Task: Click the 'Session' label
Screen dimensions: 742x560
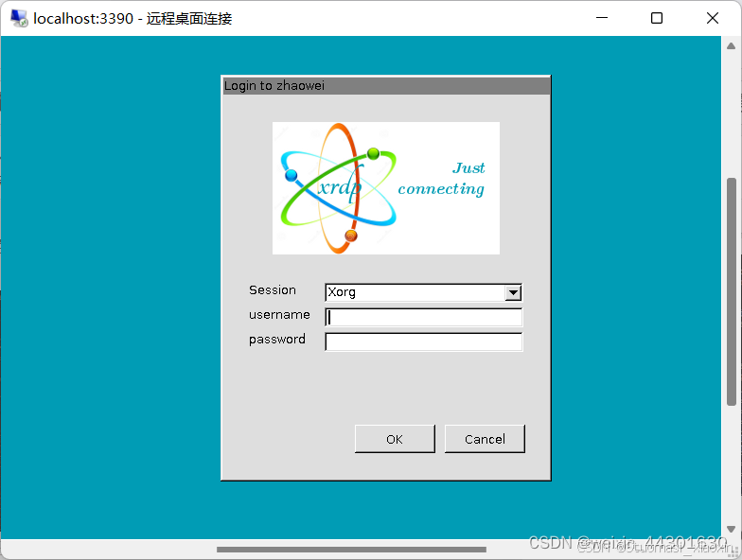Action: 273,289
